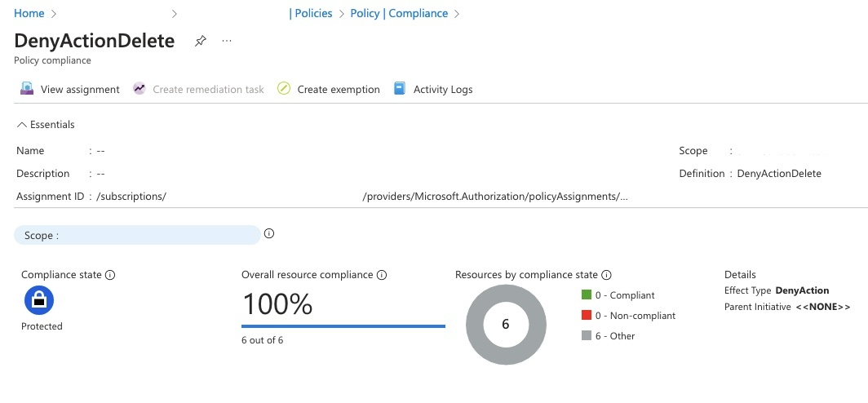The width and height of the screenshot is (868, 403).
Task: Click the info icon next to Scope filter
Action: click(x=269, y=233)
